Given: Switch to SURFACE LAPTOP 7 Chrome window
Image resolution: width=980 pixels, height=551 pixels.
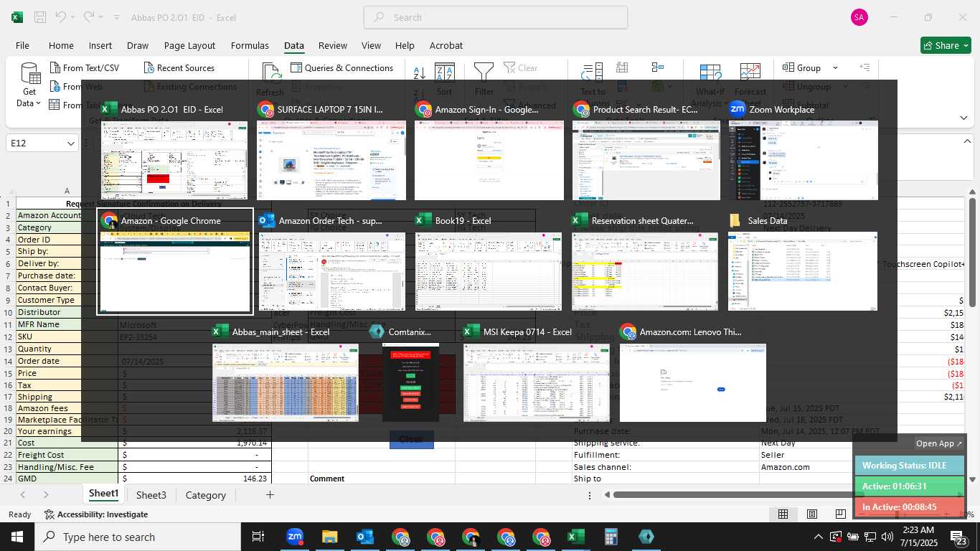Looking at the screenshot, I should point(331,151).
